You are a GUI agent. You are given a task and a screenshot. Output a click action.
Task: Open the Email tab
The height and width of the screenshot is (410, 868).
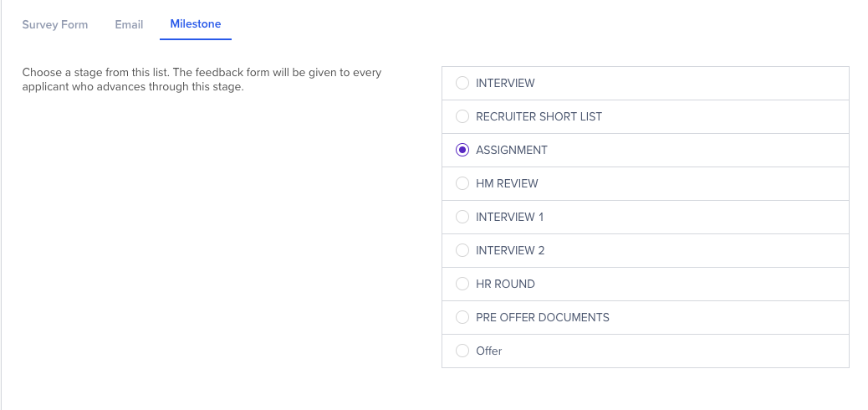(129, 24)
